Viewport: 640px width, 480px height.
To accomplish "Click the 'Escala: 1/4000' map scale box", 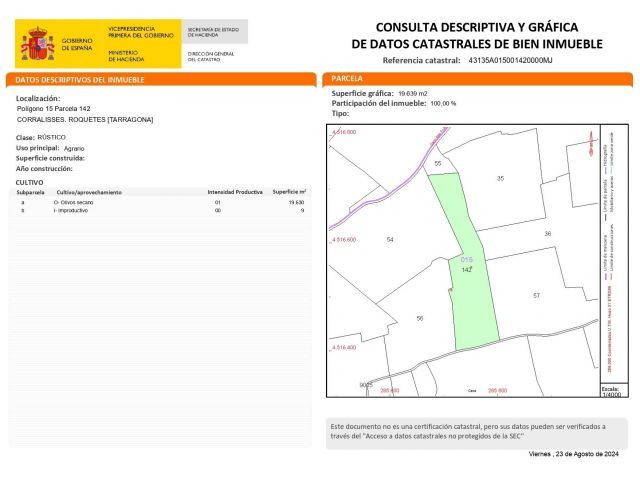I will 613,391.
